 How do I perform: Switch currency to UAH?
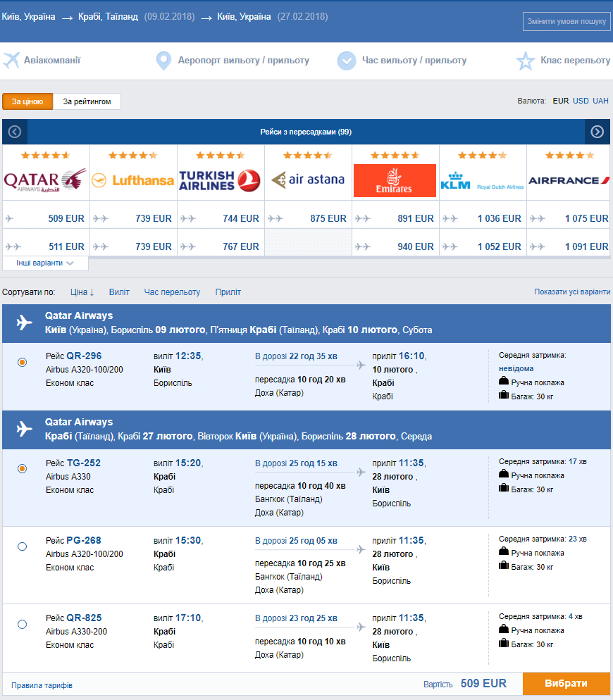click(x=600, y=101)
